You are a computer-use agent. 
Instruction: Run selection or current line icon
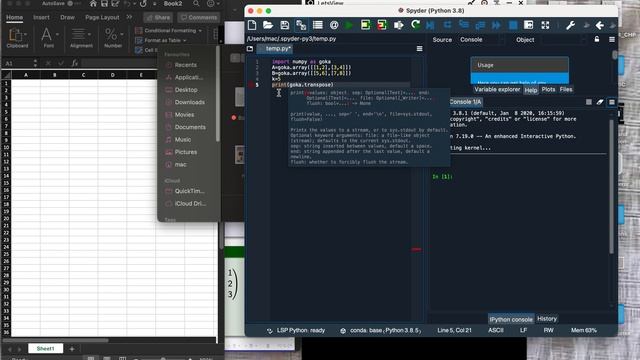pyautogui.click(x=398, y=25)
